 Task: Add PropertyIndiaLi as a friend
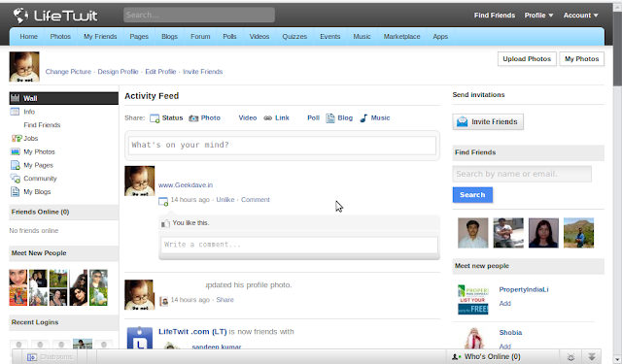pyautogui.click(x=504, y=304)
